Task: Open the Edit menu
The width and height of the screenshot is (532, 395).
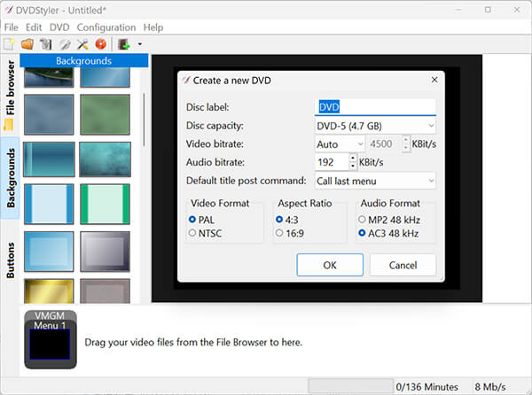Action: pyautogui.click(x=34, y=27)
